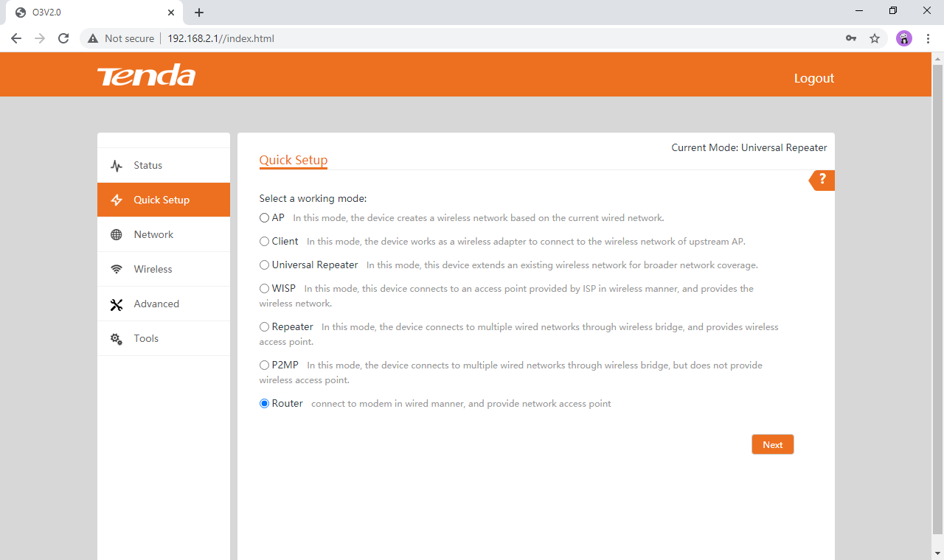This screenshot has height=560, width=944.
Task: Click the Status pulse icon in sidebar
Action: 117,166
